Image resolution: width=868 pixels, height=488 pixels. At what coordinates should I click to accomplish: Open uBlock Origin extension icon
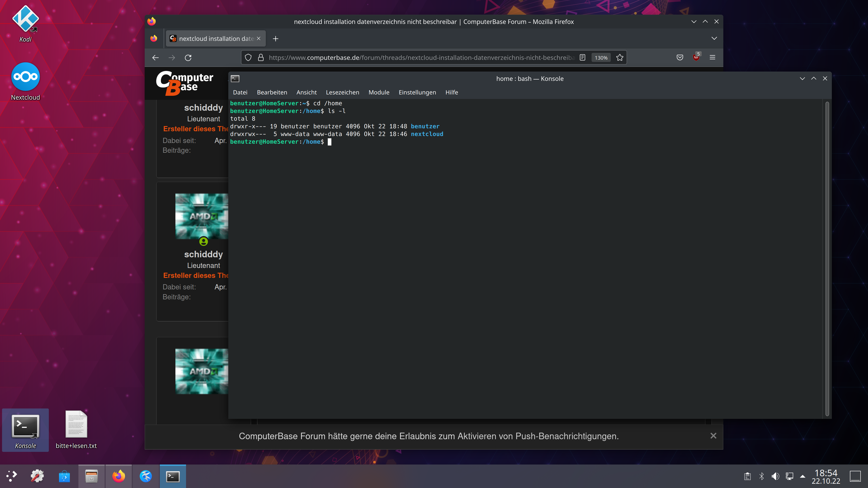(696, 58)
